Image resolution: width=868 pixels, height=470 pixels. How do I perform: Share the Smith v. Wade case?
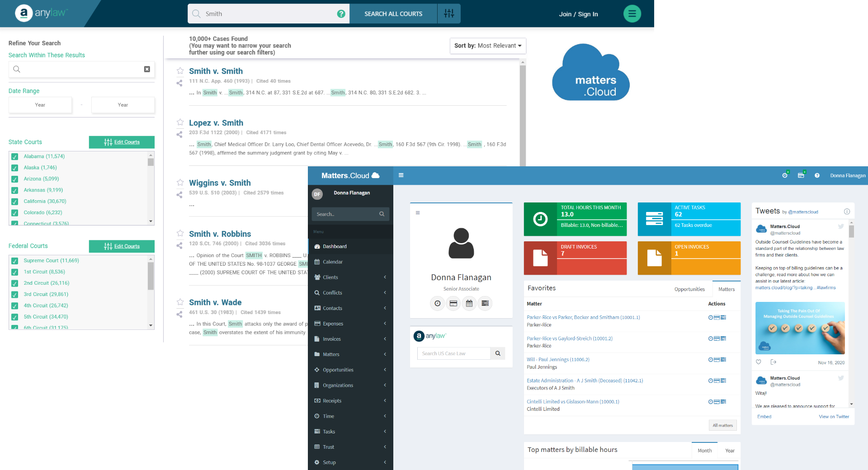click(x=179, y=314)
